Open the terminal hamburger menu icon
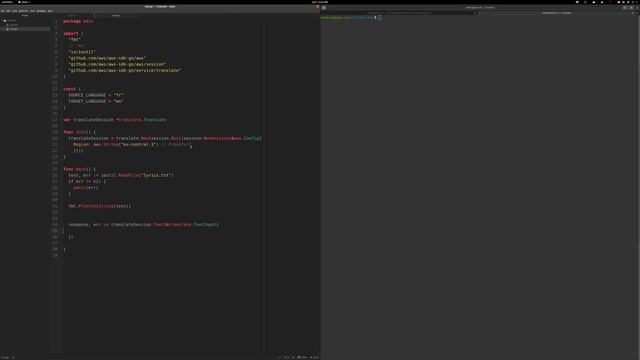Screen dimensions: 640x360 [631, 7]
